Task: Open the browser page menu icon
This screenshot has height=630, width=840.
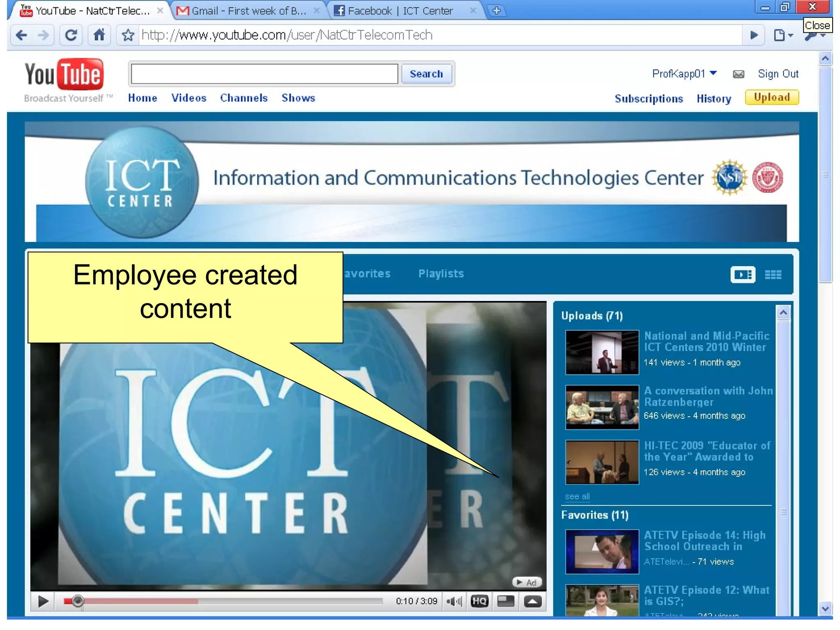Action: coord(783,35)
